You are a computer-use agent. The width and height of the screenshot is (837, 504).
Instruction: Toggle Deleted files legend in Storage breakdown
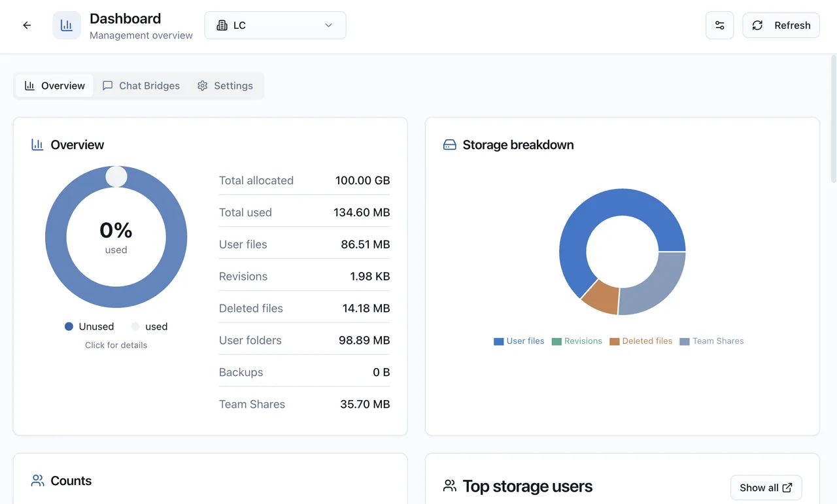[x=641, y=341]
